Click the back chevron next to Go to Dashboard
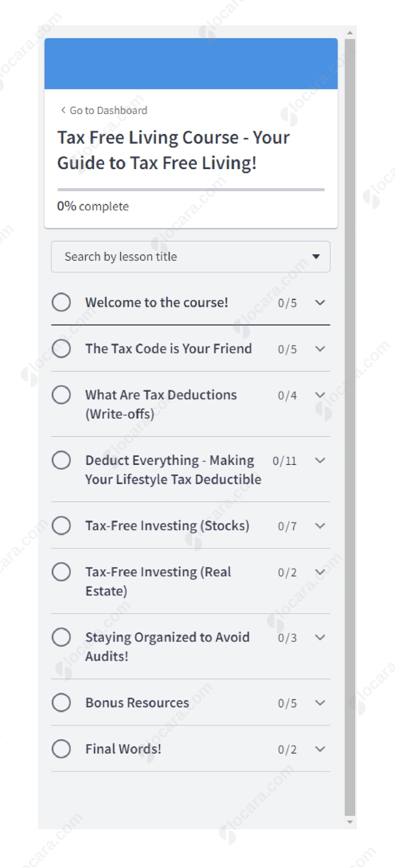This screenshot has width=395, height=868. [63, 110]
